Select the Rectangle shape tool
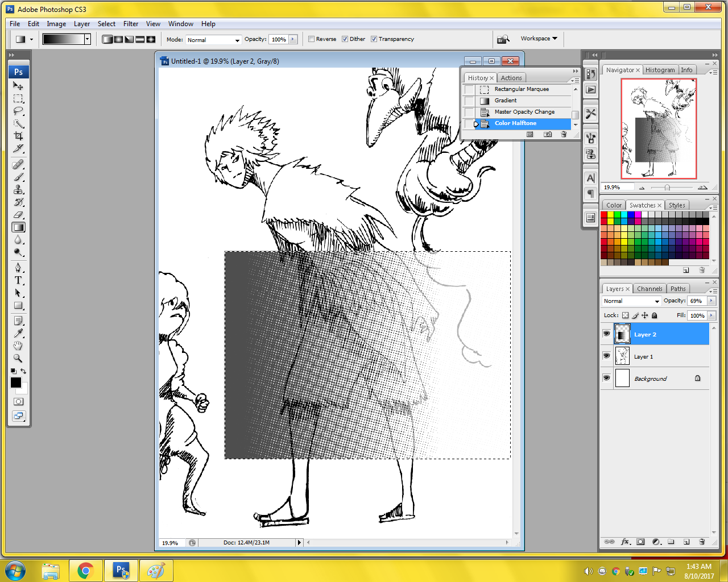 [18, 305]
